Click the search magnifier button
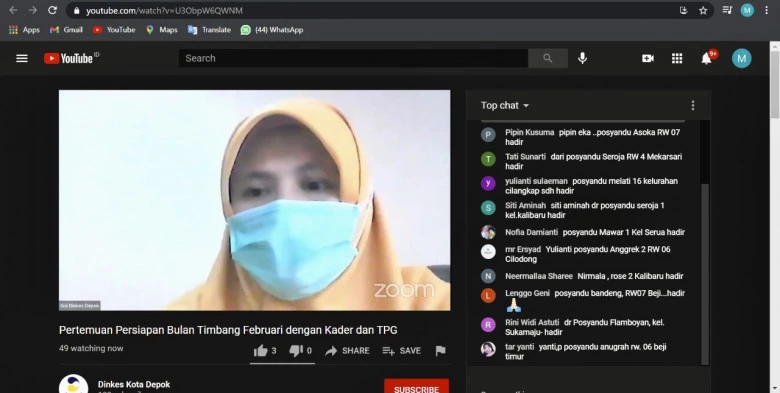The width and height of the screenshot is (780, 393). [548, 58]
